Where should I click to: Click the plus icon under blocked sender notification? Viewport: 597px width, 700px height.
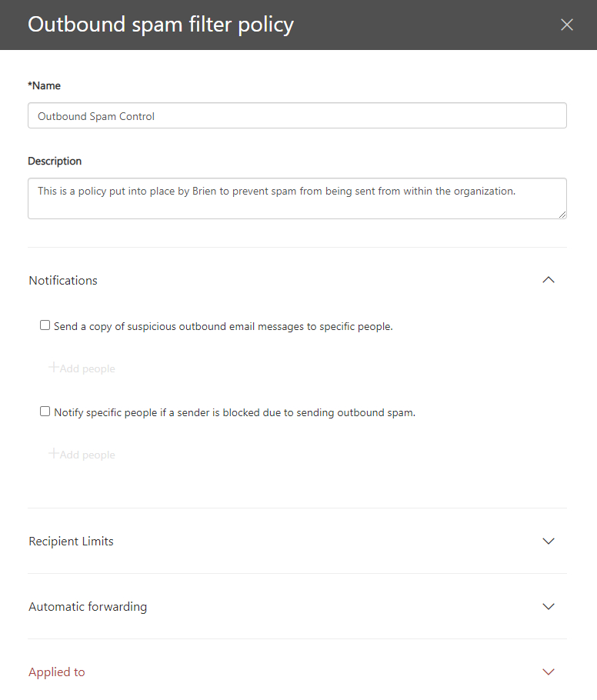(54, 453)
